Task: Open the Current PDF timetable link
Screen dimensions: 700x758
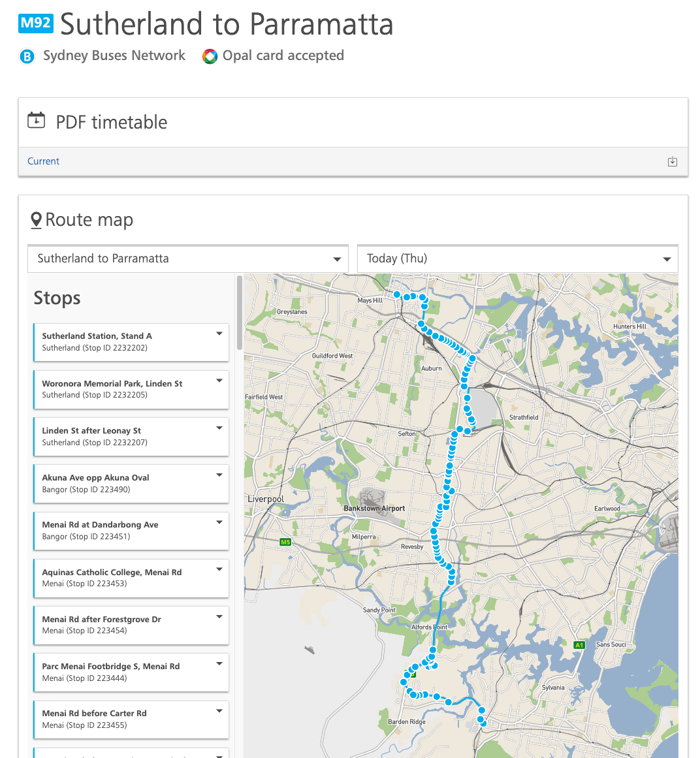Action: click(43, 161)
